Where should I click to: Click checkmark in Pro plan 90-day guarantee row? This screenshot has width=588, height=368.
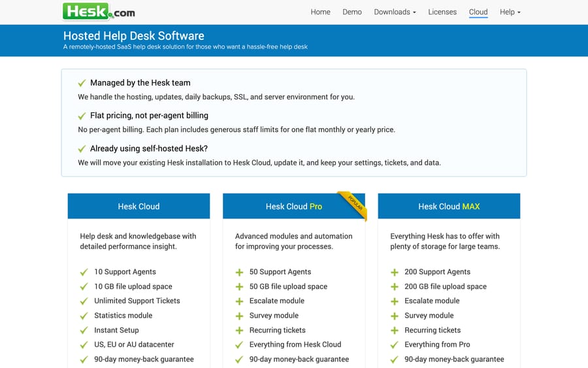tap(239, 360)
